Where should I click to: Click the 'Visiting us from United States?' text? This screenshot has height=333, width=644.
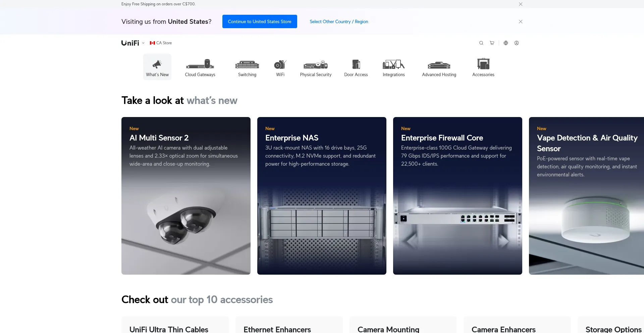tap(166, 21)
